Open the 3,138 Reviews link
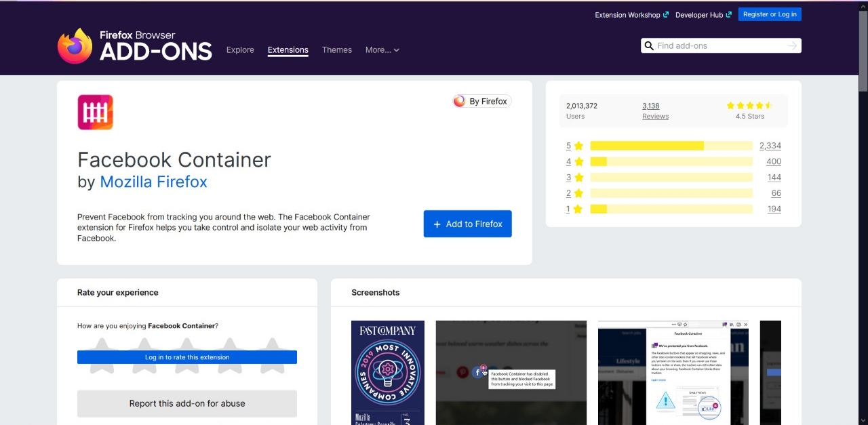This screenshot has height=425, width=868. (655, 110)
